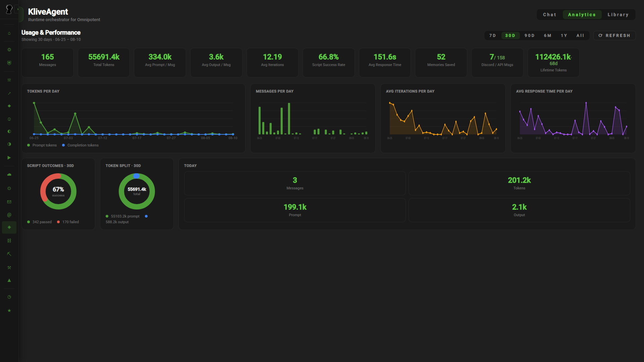Viewport: 644px width, 362px height.
Task: Open the home icon in sidebar
Action: click(x=9, y=33)
